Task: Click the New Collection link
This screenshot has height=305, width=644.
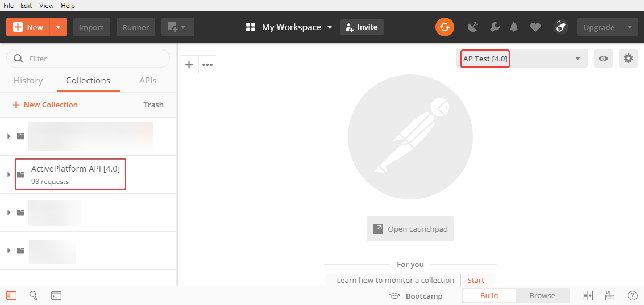Action: click(x=45, y=105)
